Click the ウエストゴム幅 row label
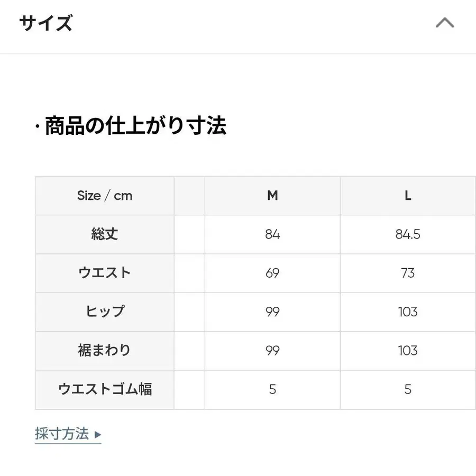This screenshot has width=476, height=476. [x=104, y=389]
